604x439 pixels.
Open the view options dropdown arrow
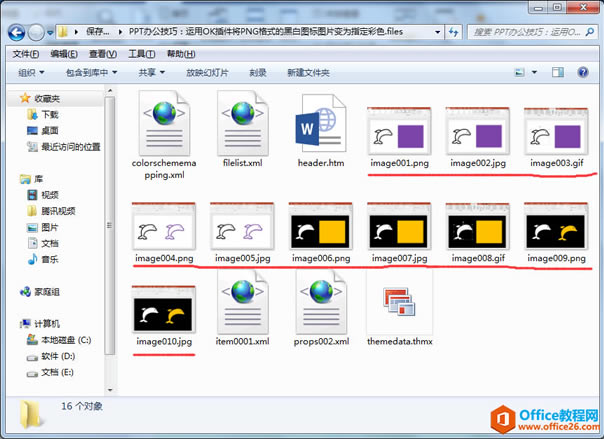click(x=534, y=72)
